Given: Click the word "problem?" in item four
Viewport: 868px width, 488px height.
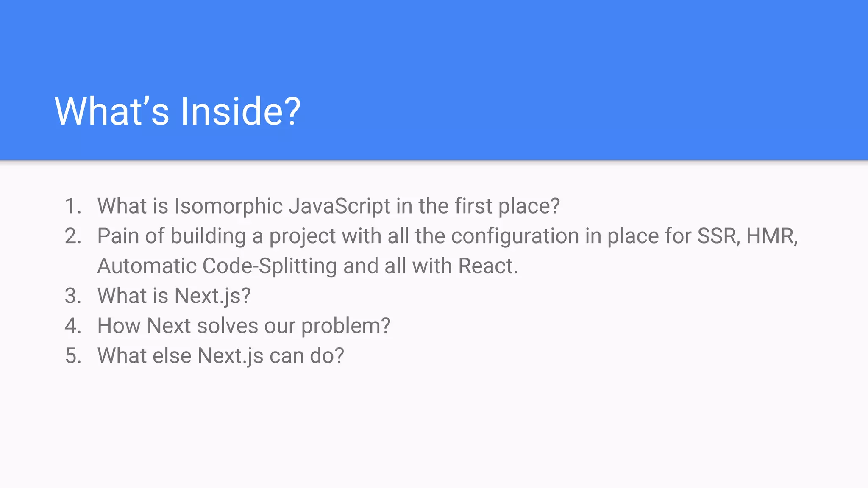Looking at the screenshot, I should pyautogui.click(x=346, y=326).
